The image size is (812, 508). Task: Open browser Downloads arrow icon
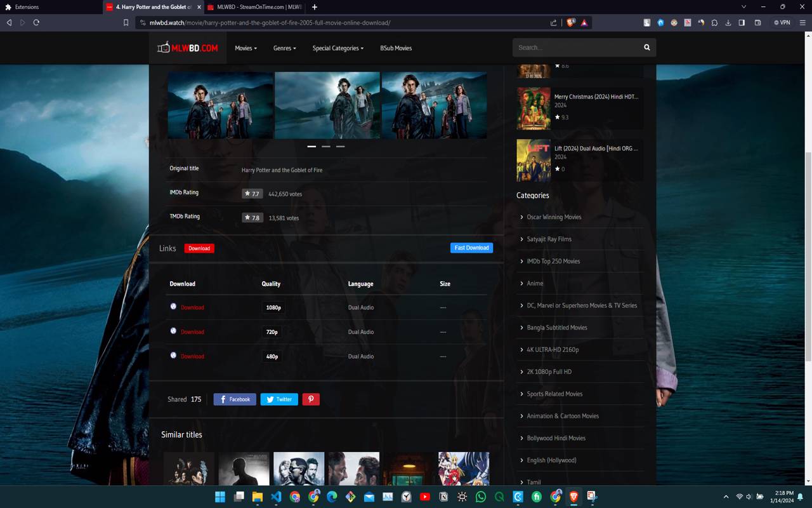tap(728, 22)
